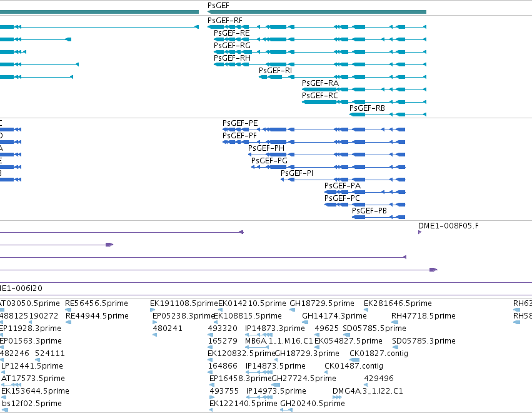
Task: Select the PsGEF-PC protein label
Action: [342, 199]
